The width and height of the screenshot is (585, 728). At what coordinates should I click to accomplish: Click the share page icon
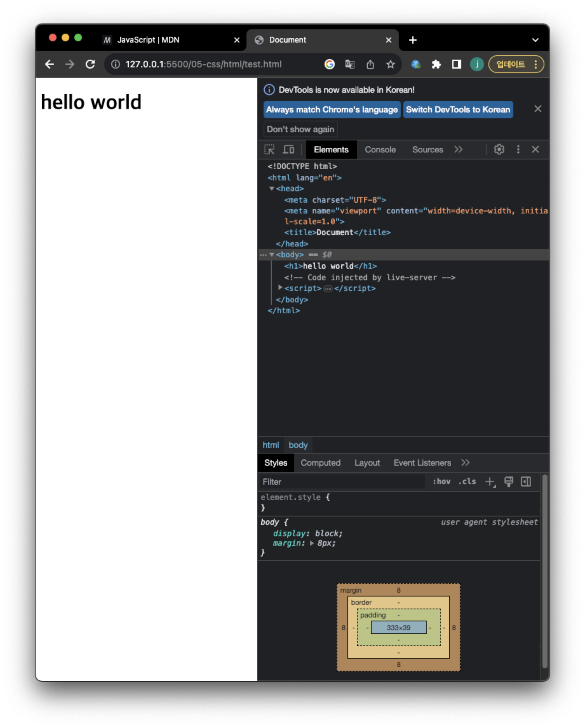coord(370,64)
